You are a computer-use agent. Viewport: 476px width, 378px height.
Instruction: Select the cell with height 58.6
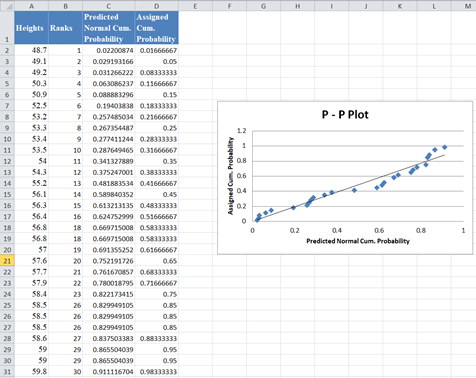click(x=31, y=338)
